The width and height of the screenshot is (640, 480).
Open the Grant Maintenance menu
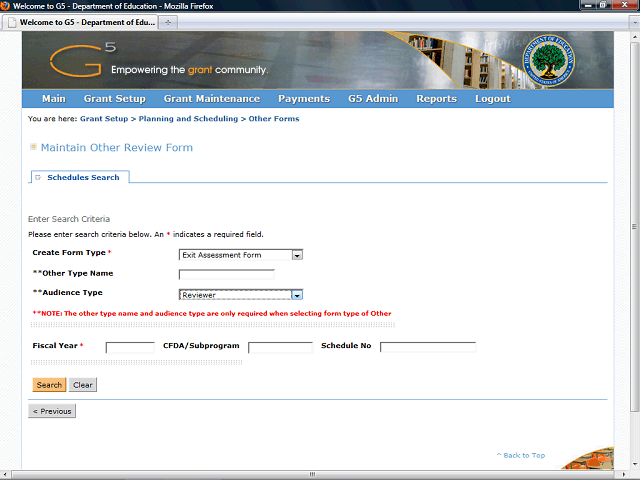[212, 99]
